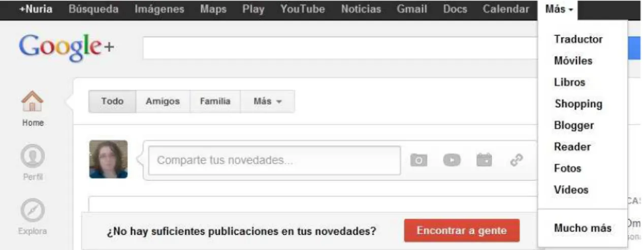The image size is (644, 250).
Task: Open Docs in the top bar
Action: tap(455, 9)
